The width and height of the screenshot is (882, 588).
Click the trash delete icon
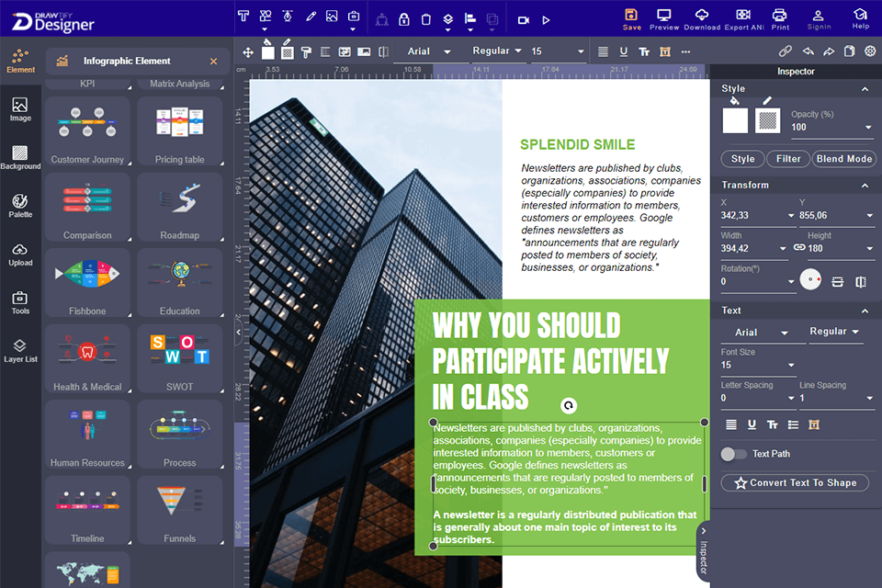(x=425, y=19)
